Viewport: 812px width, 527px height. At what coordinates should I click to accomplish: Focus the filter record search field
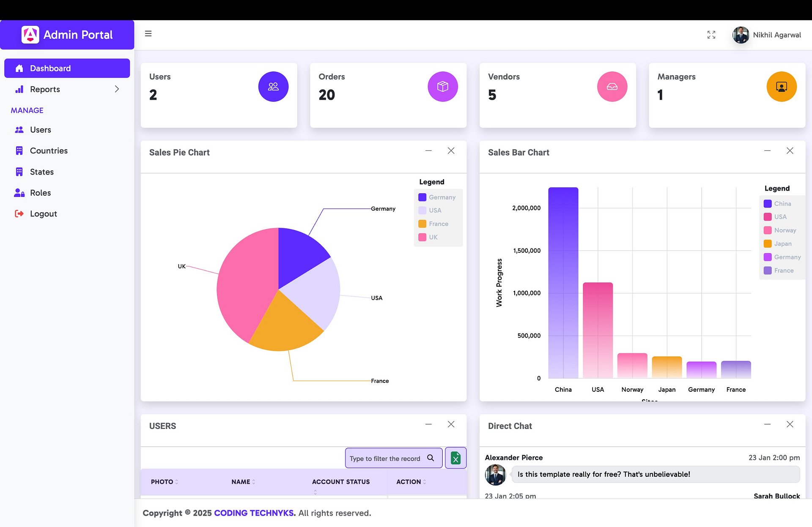385,458
